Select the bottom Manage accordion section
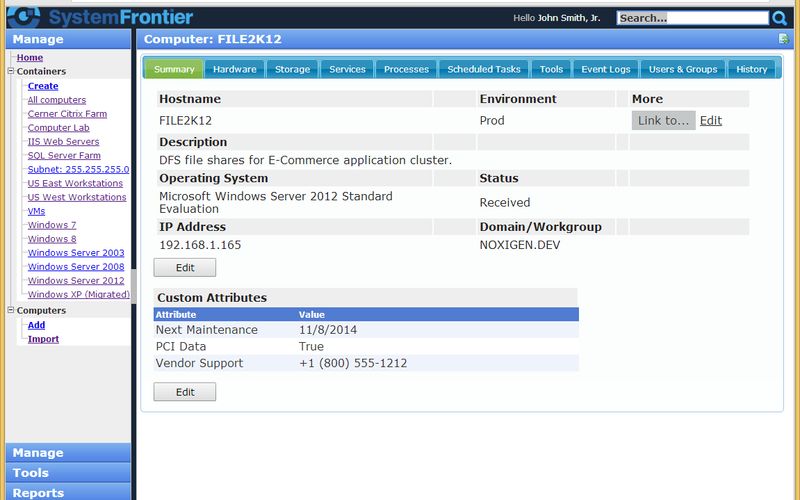The width and height of the screenshot is (800, 500). [x=68, y=453]
